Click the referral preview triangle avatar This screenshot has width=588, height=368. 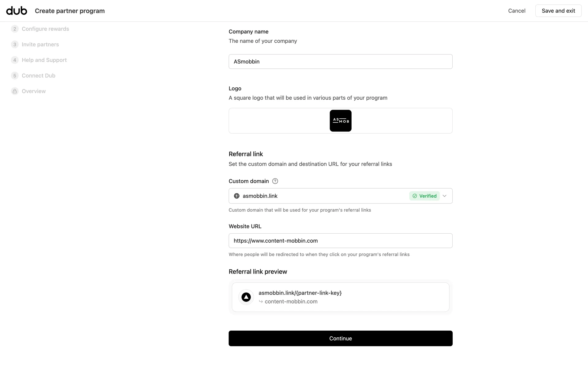pyautogui.click(x=246, y=297)
